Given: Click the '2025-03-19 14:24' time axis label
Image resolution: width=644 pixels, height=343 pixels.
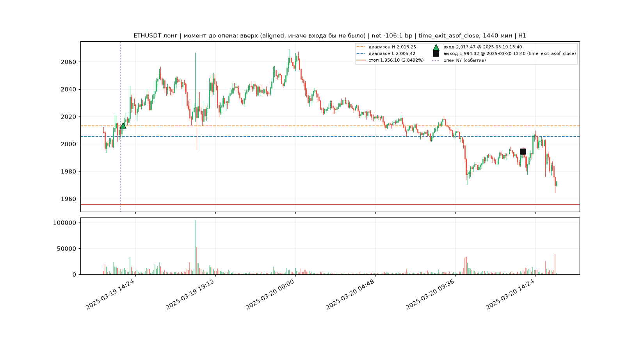Looking at the screenshot, I should point(110,294).
